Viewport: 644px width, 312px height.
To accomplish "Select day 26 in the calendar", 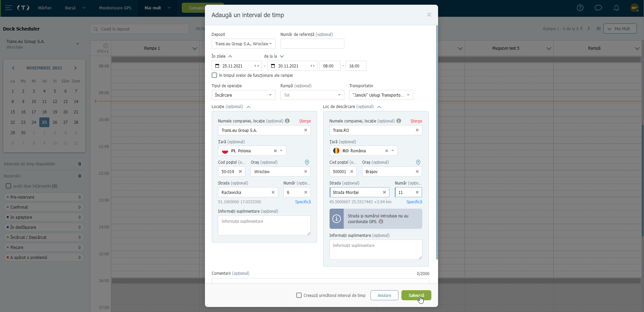I will (55, 122).
